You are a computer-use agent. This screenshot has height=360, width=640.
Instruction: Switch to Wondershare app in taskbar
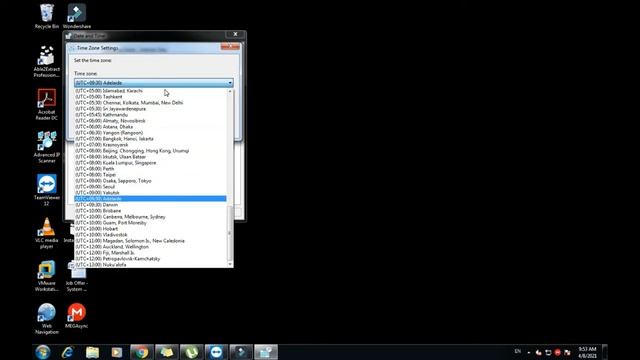pos(241,352)
